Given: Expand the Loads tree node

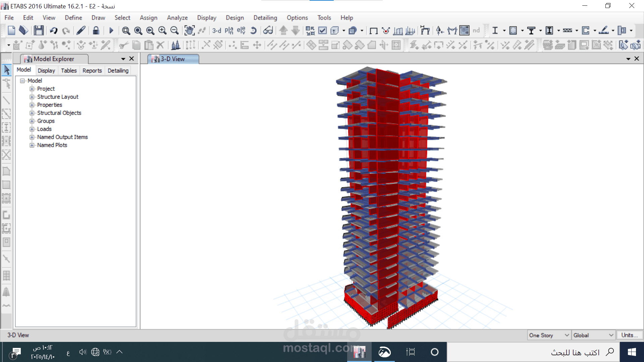Looking at the screenshot, I should point(32,129).
